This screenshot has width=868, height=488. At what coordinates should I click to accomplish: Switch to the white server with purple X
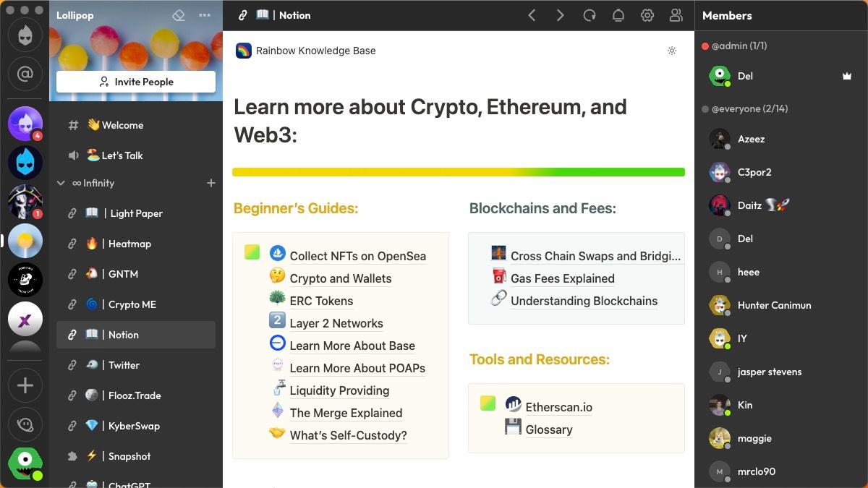click(x=25, y=319)
